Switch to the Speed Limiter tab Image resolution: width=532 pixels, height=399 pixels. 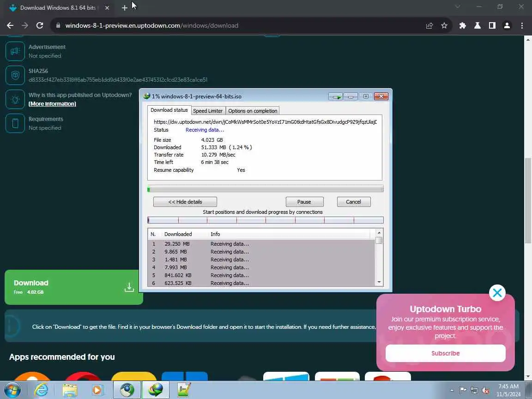(208, 111)
